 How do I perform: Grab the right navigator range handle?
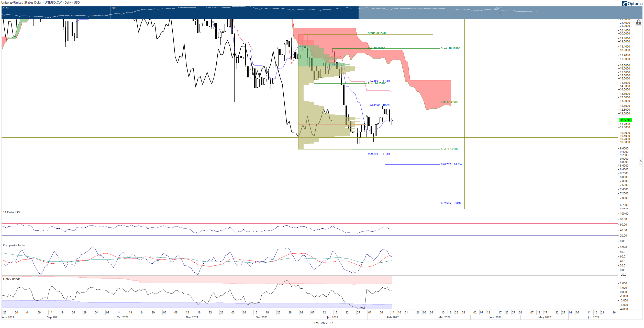[x=641, y=12]
